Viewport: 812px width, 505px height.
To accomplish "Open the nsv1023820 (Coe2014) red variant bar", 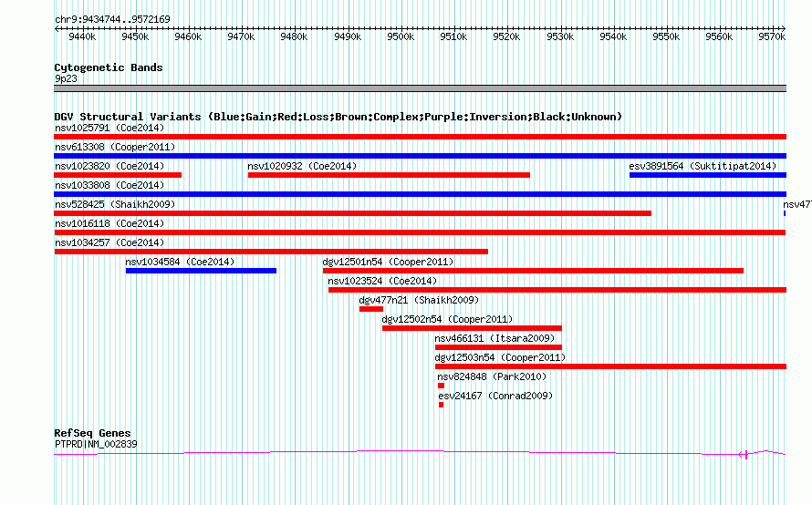I will pos(118,175).
